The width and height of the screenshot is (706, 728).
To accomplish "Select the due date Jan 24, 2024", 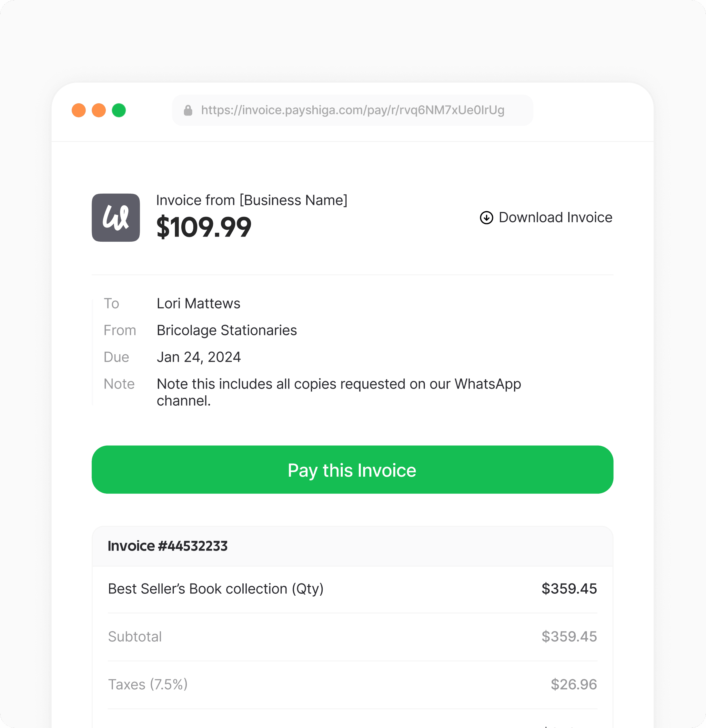I will [x=199, y=357].
